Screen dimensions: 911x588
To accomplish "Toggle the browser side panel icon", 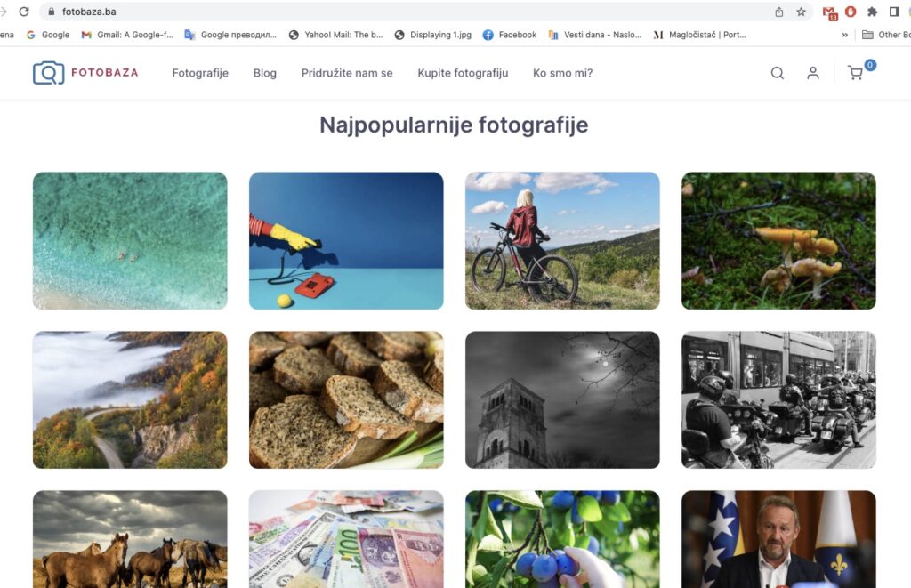I will tap(894, 12).
